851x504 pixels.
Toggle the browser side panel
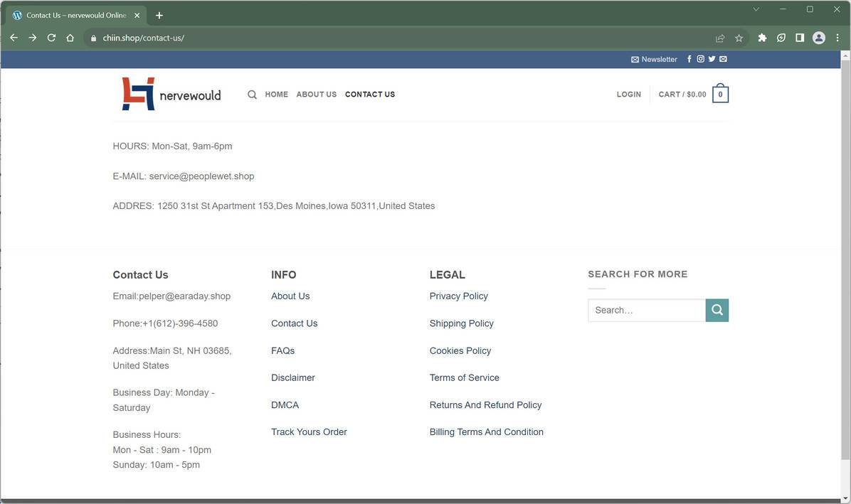point(800,38)
